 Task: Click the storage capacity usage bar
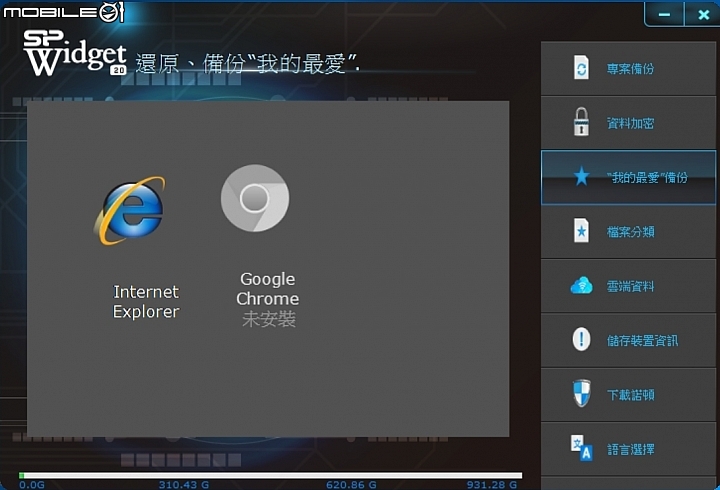[x=270, y=475]
